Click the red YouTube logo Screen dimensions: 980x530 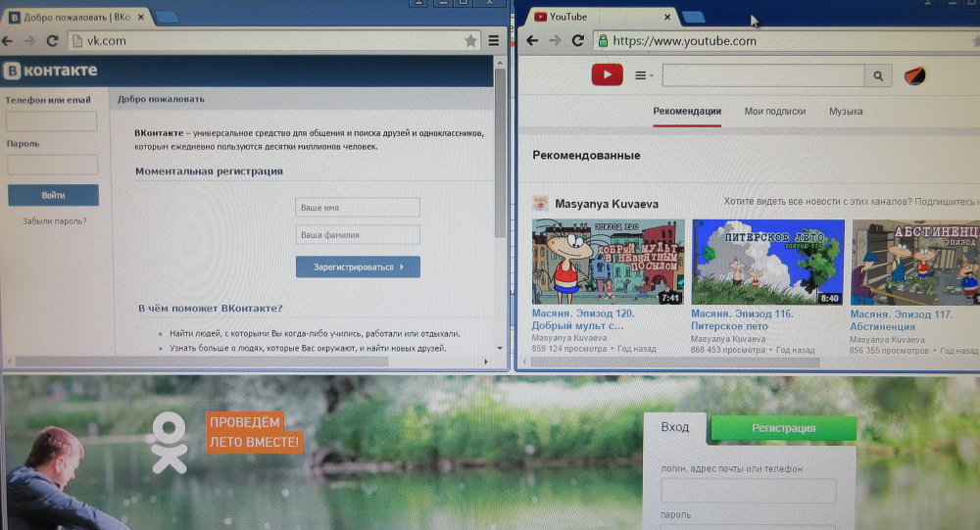coord(607,75)
